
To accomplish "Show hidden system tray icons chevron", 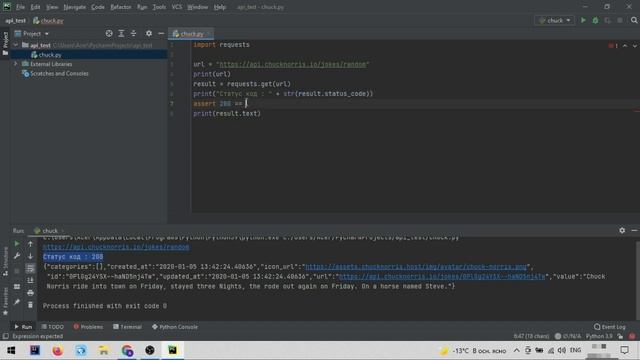I will [516, 350].
